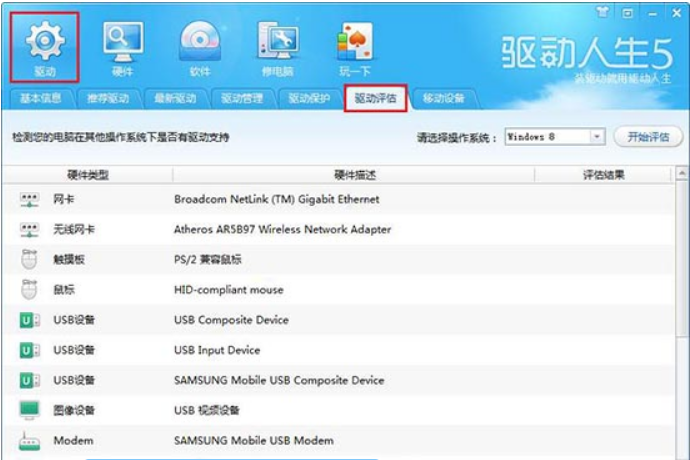Switch to the 驱动评估 tab
Image resolution: width=690 pixels, height=460 pixels.
(x=376, y=98)
